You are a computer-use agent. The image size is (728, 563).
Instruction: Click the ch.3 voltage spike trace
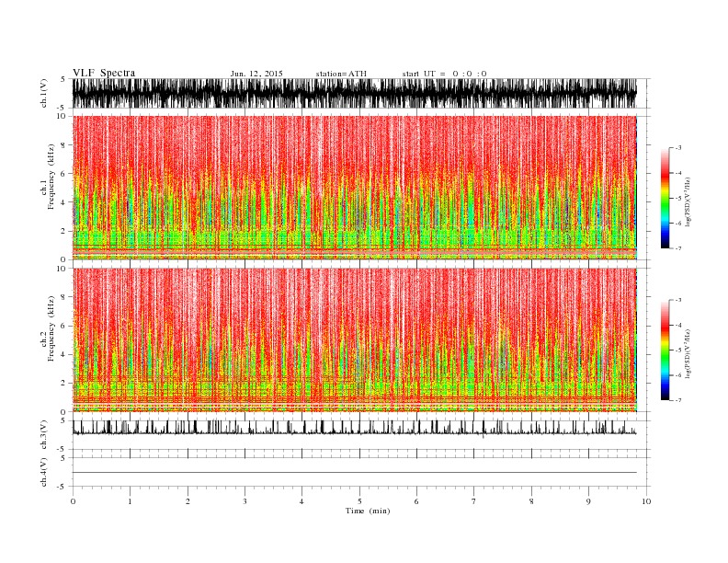point(355,429)
